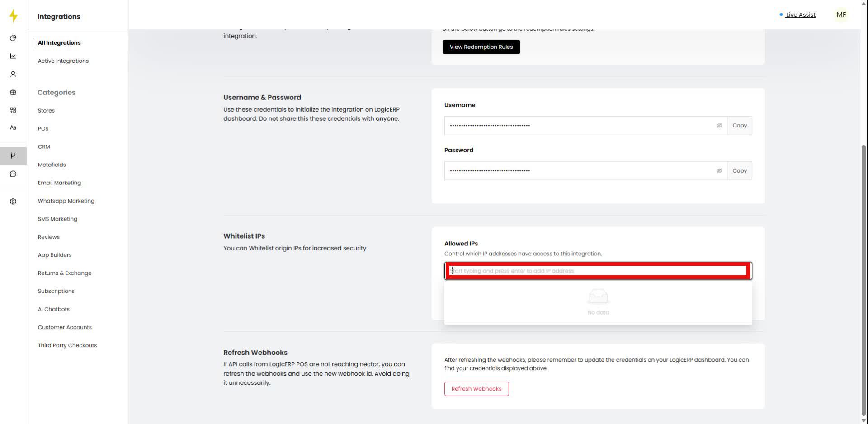This screenshot has height=424, width=868.
Task: Click View Redemption Rules button
Action: [x=481, y=47]
